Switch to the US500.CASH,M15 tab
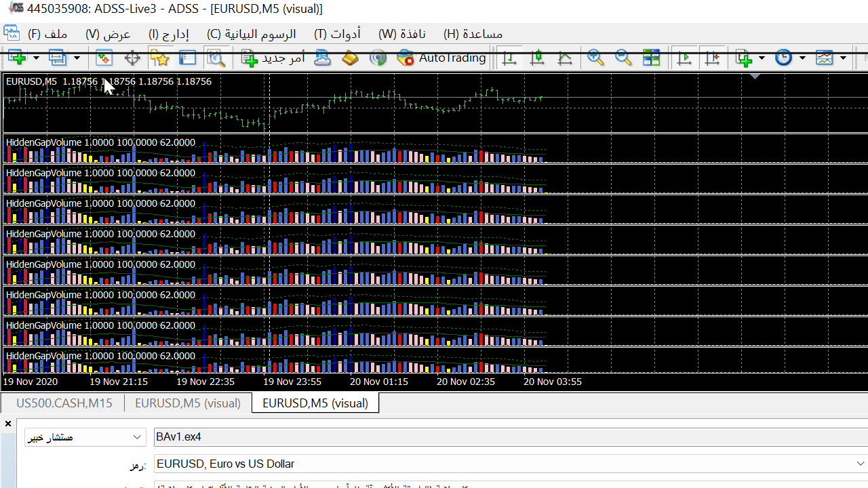Image resolution: width=868 pixels, height=488 pixels. coord(64,403)
